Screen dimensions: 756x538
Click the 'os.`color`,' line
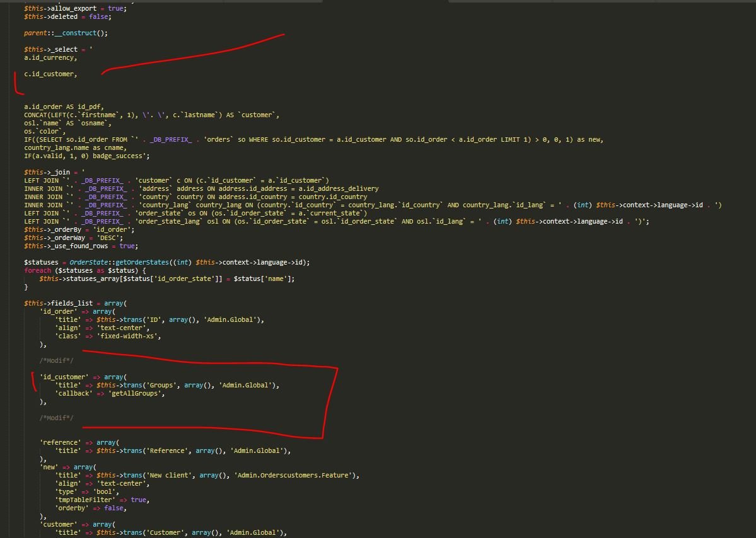click(x=45, y=132)
